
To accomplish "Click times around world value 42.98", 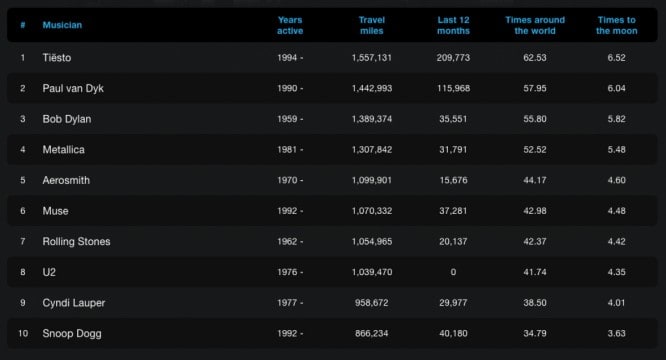I will [535, 211].
